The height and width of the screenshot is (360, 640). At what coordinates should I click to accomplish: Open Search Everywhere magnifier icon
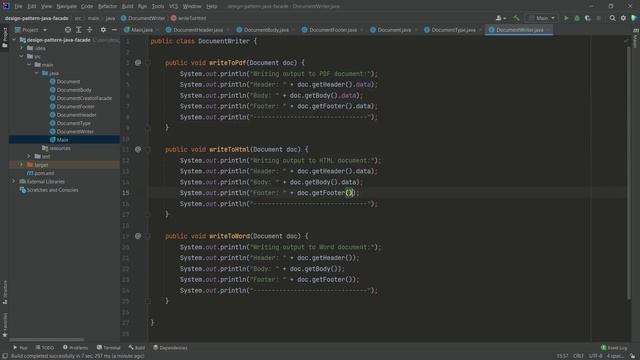pyautogui.click(x=613, y=18)
